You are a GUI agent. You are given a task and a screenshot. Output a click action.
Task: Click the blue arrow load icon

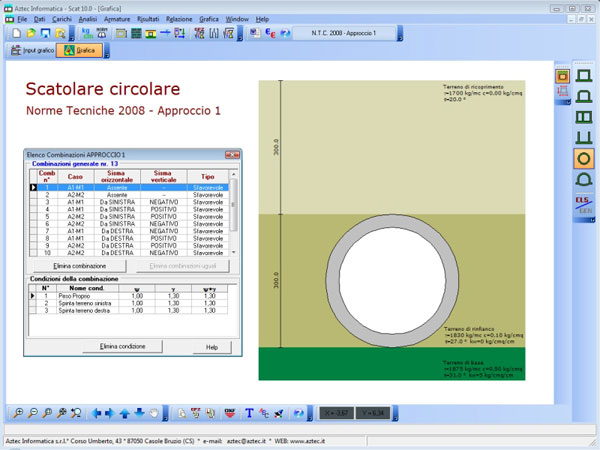click(165, 33)
